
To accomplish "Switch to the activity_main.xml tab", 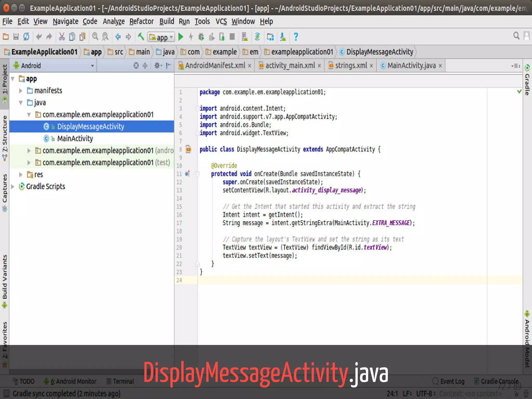I will (290, 65).
